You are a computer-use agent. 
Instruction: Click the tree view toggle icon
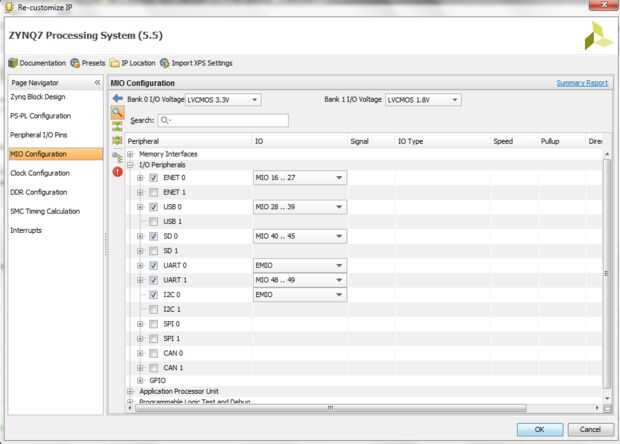click(117, 157)
